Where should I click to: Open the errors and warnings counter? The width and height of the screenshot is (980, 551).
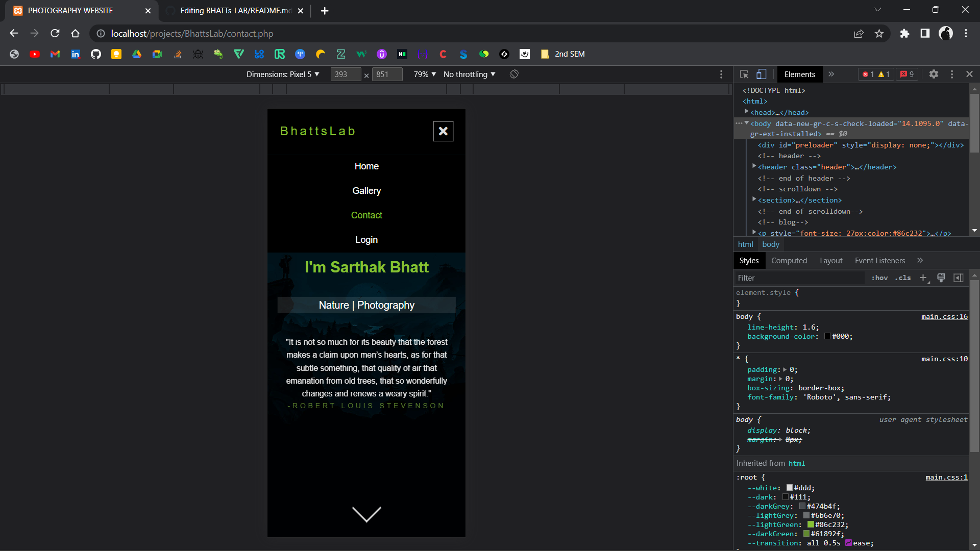[x=876, y=74]
